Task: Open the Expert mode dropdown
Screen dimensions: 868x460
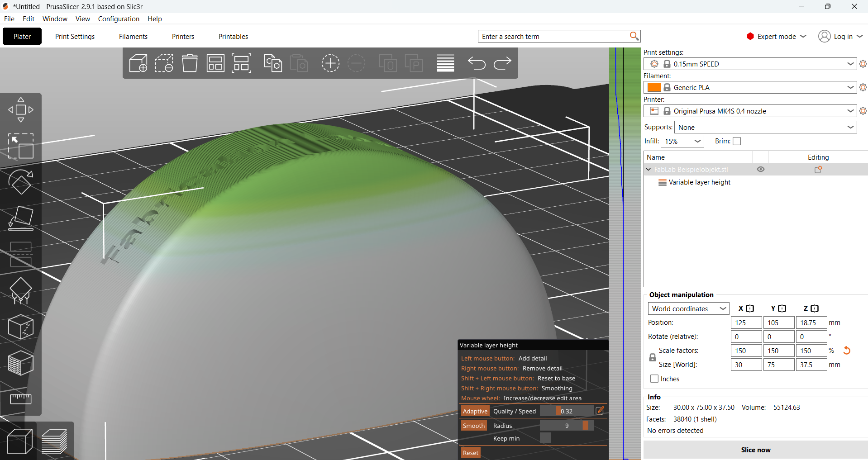Action: (x=777, y=37)
